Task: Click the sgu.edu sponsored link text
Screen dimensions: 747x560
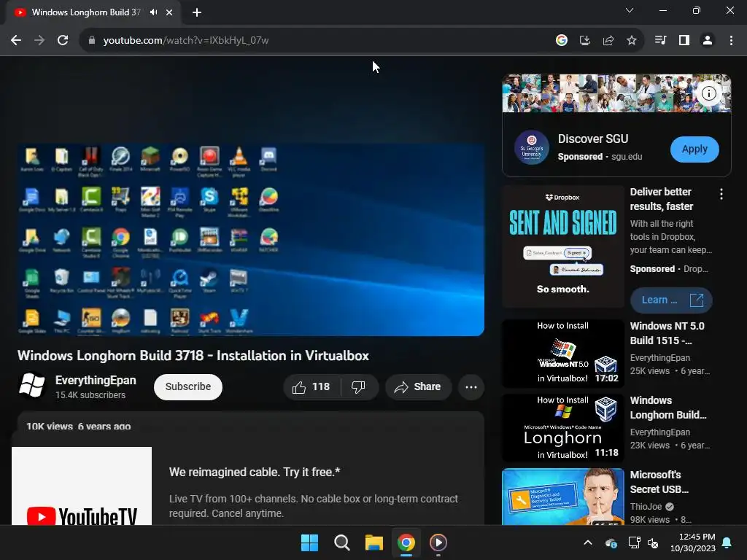Action: [627, 157]
